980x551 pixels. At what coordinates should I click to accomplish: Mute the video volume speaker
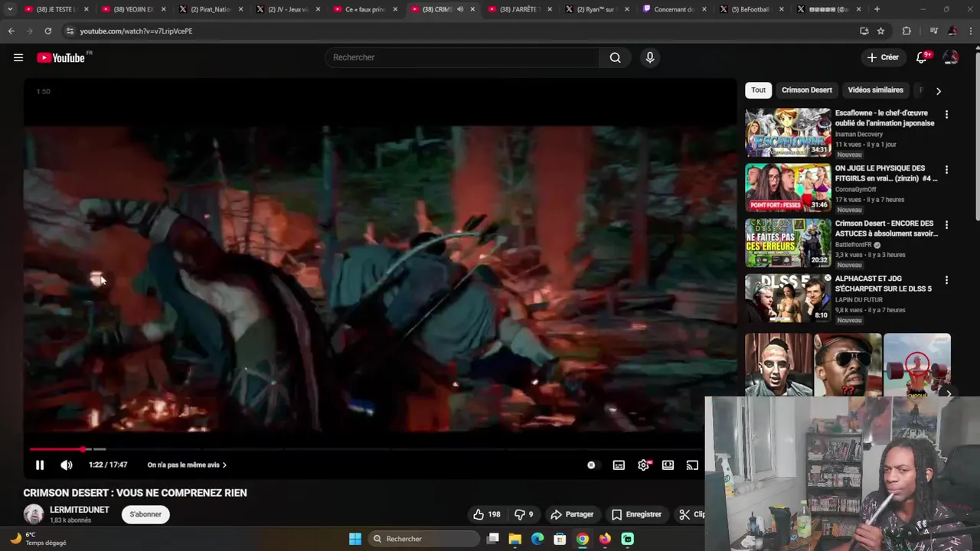tap(67, 465)
